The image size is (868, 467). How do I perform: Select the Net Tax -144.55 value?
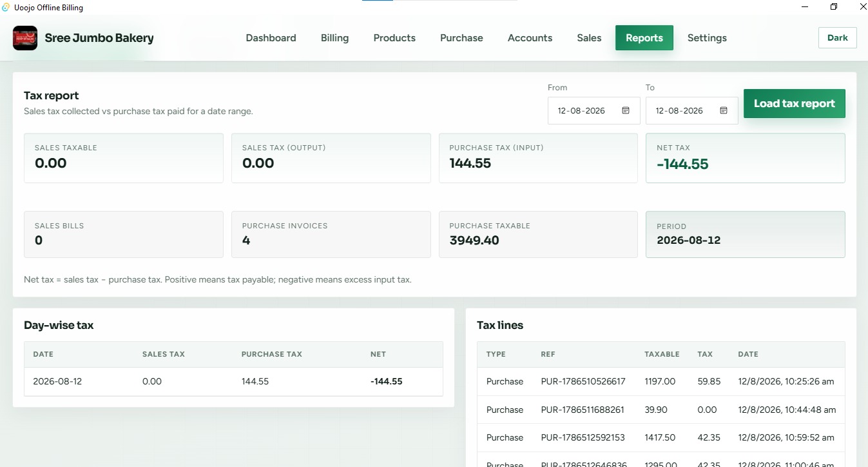(x=682, y=164)
